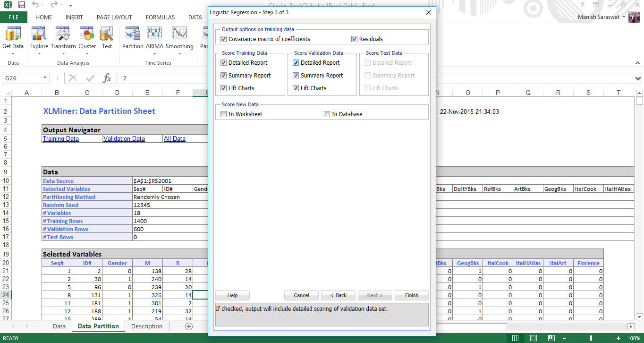
Task: Uncheck Lift Charts for validation data
Action: [296, 88]
